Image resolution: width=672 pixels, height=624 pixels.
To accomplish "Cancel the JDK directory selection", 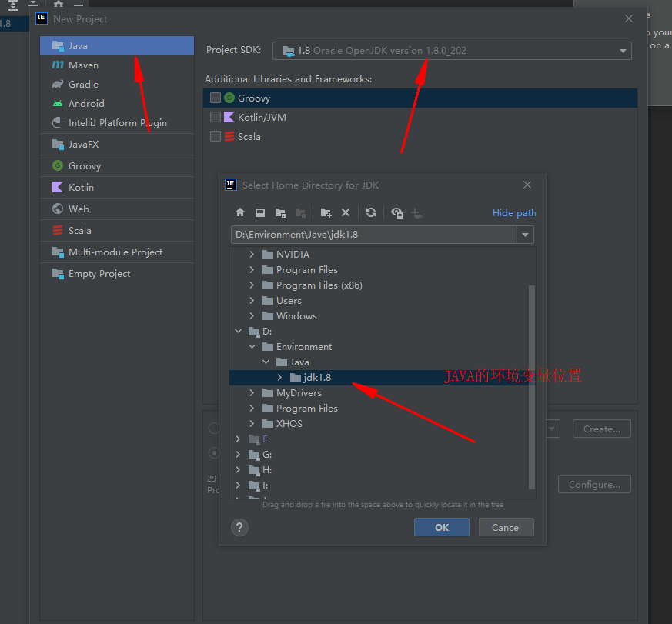I will coord(507,527).
